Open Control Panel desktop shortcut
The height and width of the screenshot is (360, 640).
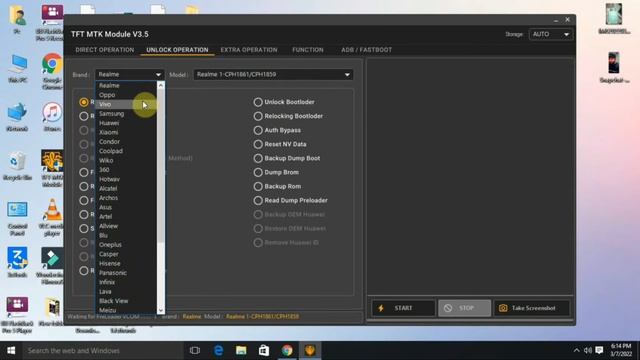pos(17,218)
